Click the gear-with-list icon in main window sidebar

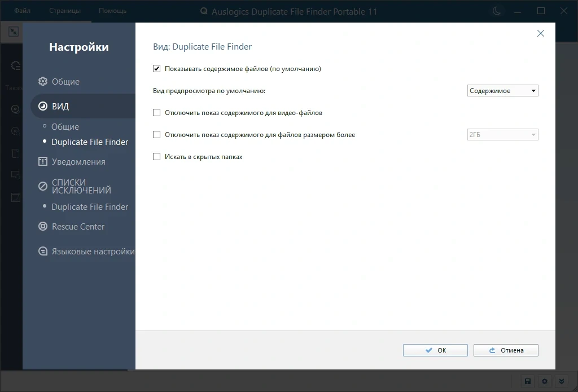pos(16,66)
